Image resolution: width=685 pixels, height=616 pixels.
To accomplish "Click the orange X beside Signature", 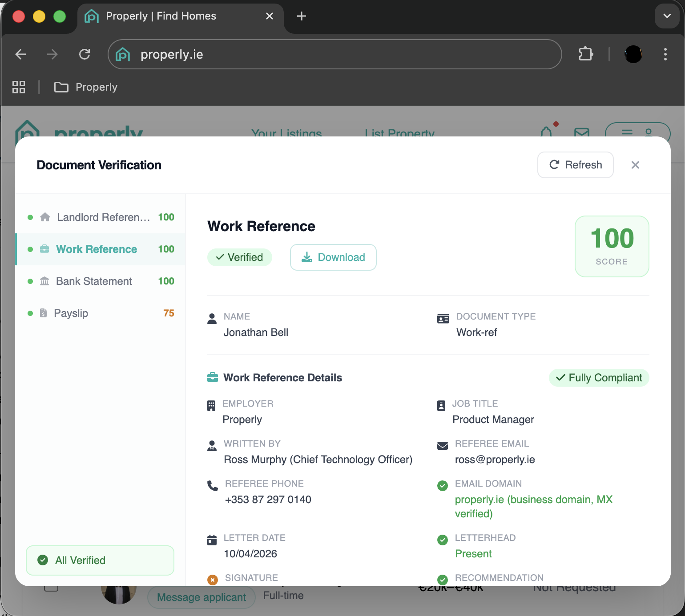I will [213, 580].
